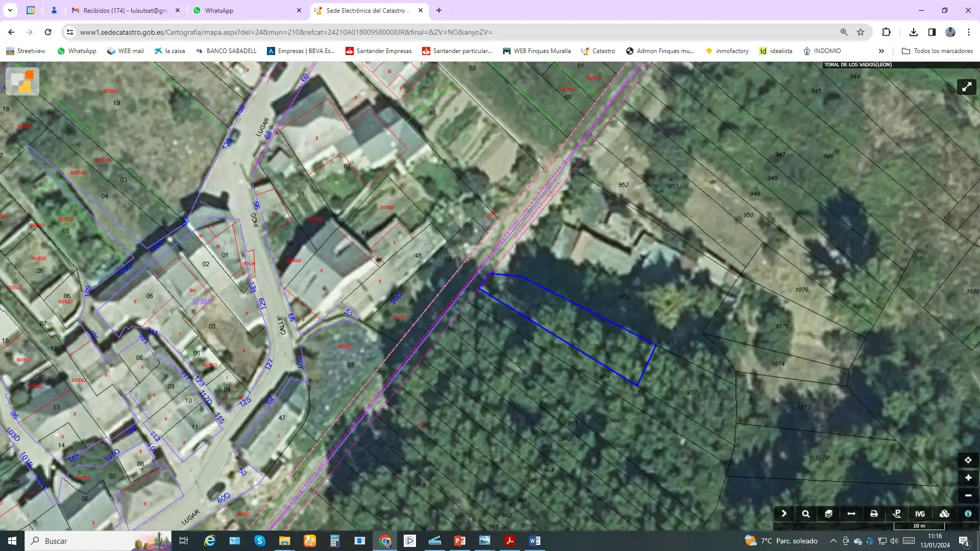The image size is (980, 551).
Task: Expand the map toolbar chevron arrow
Action: tap(784, 514)
